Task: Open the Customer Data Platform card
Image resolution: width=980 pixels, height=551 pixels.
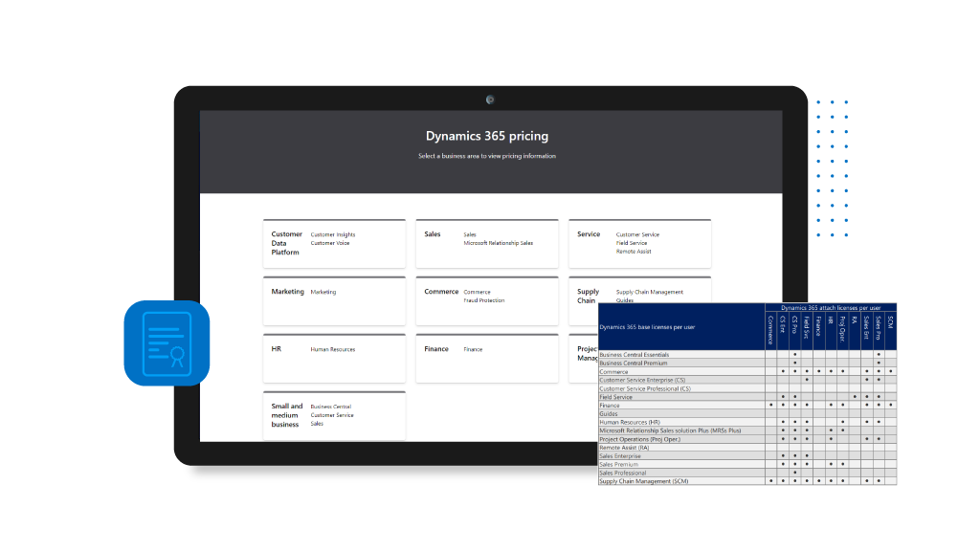Action: pyautogui.click(x=334, y=244)
